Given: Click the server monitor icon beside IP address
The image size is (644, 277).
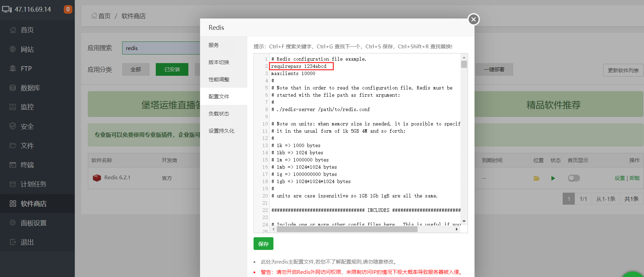Looking at the screenshot, I should tap(7, 9).
